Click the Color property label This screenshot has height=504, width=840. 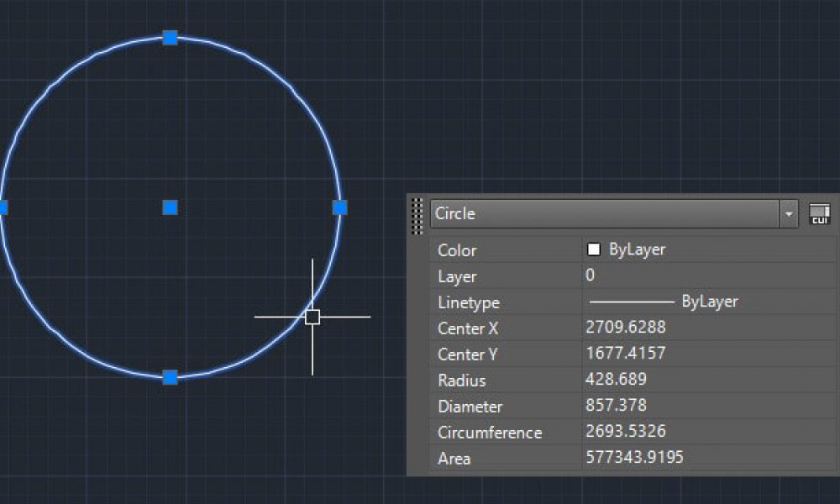(457, 250)
